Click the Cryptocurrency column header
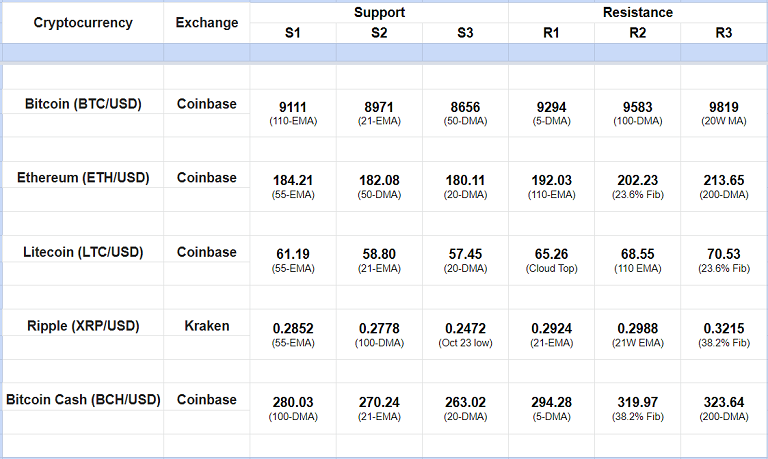The height and width of the screenshot is (459, 768). 83,23
